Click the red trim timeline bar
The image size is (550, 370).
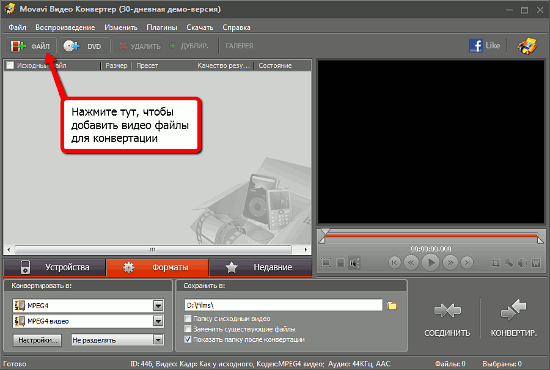431,235
